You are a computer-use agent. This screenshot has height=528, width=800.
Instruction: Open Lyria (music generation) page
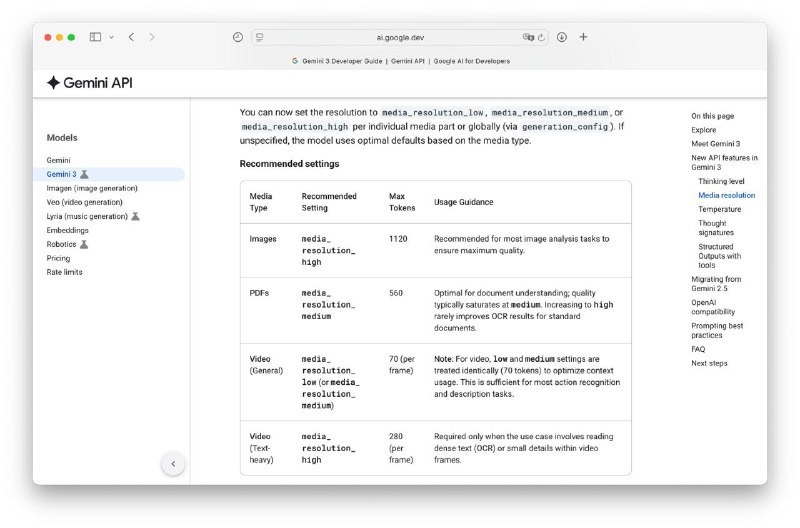[87, 216]
